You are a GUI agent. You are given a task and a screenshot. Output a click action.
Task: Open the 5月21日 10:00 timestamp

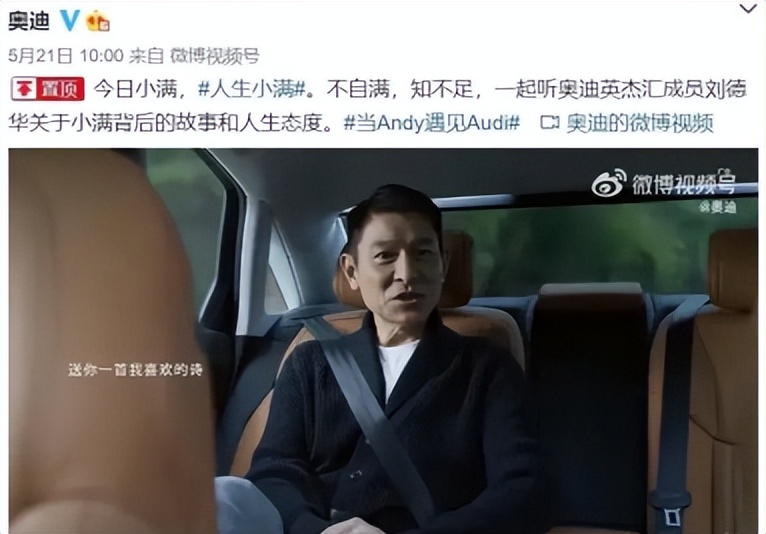65,55
